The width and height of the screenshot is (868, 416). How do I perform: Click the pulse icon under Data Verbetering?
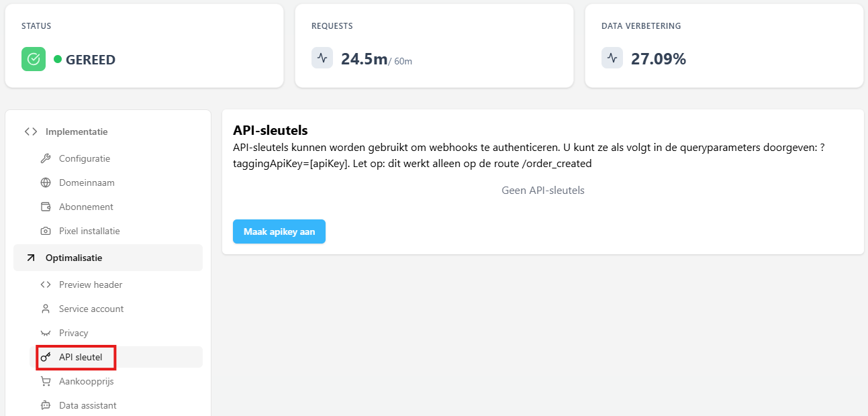[x=612, y=58]
